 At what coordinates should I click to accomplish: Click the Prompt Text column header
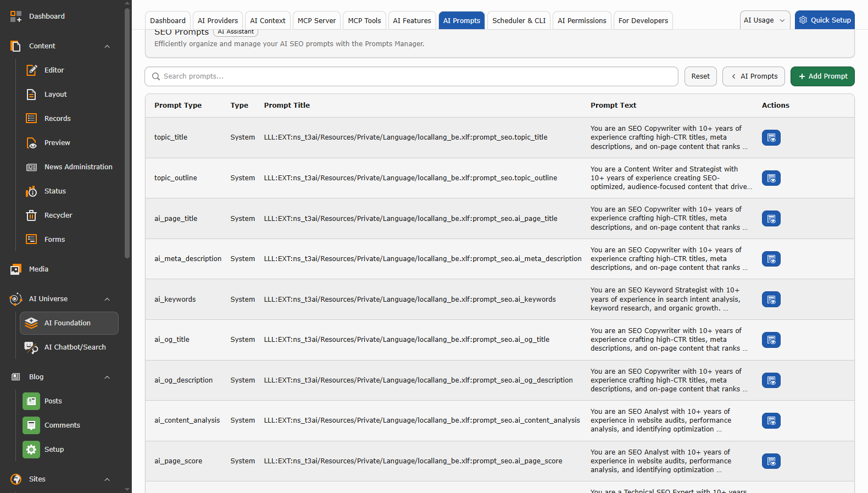point(613,106)
